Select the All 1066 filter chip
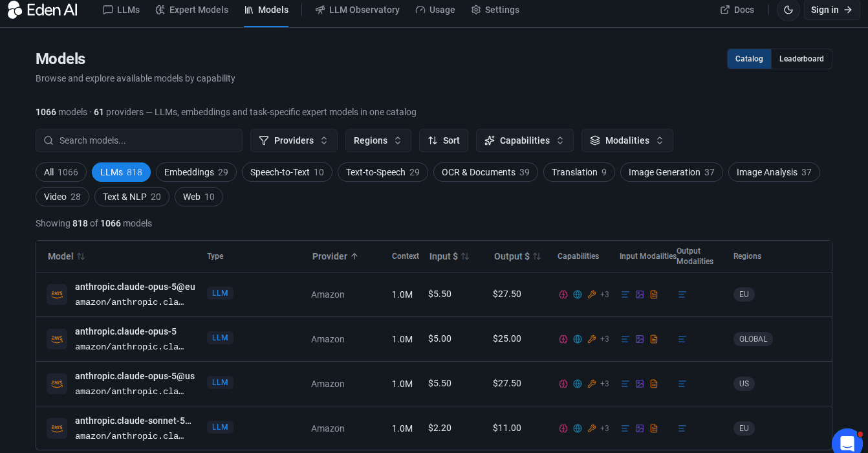Image resolution: width=868 pixels, height=453 pixels. pyautogui.click(x=61, y=172)
